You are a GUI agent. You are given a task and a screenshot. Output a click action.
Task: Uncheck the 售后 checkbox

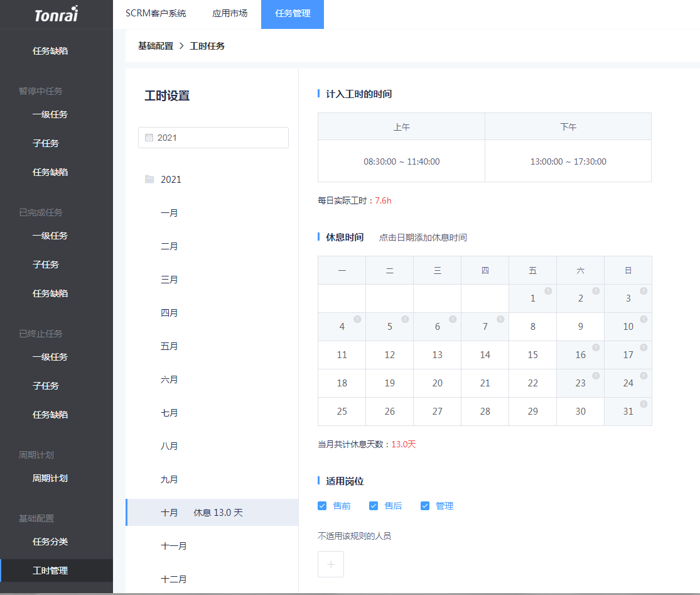(x=374, y=506)
